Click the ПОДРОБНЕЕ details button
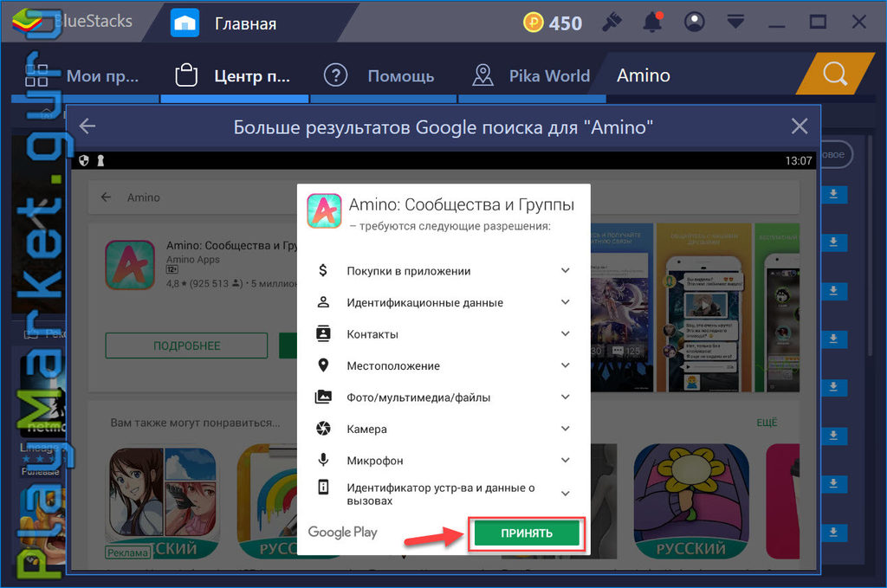887x588 pixels. coord(187,346)
